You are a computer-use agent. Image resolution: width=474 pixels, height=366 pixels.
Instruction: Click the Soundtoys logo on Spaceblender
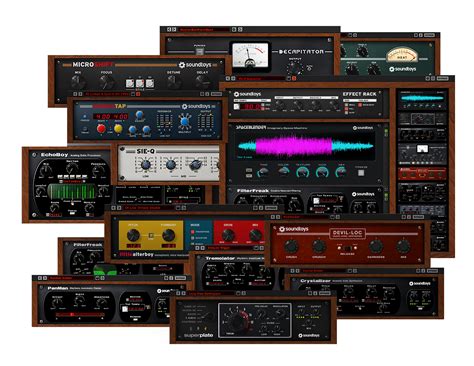click(x=363, y=128)
